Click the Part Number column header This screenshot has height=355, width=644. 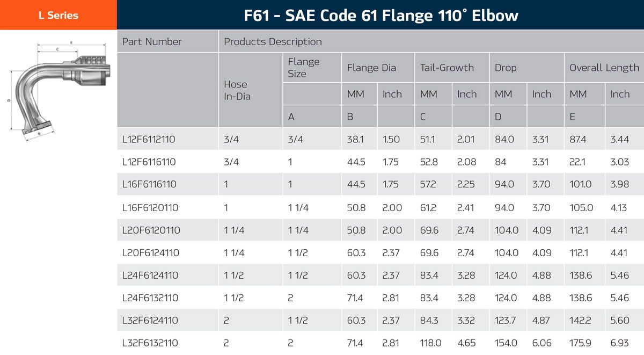click(152, 41)
